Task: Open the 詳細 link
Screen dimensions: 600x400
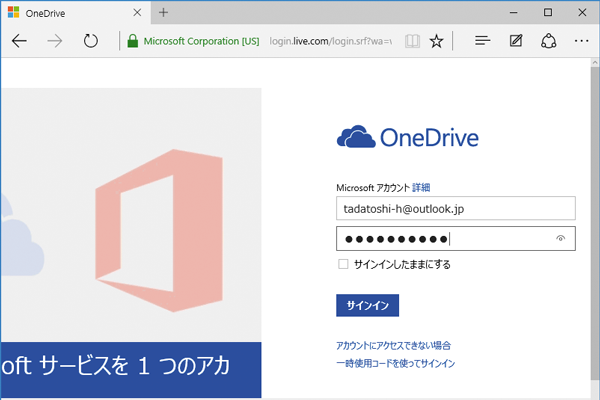Action: [421, 188]
